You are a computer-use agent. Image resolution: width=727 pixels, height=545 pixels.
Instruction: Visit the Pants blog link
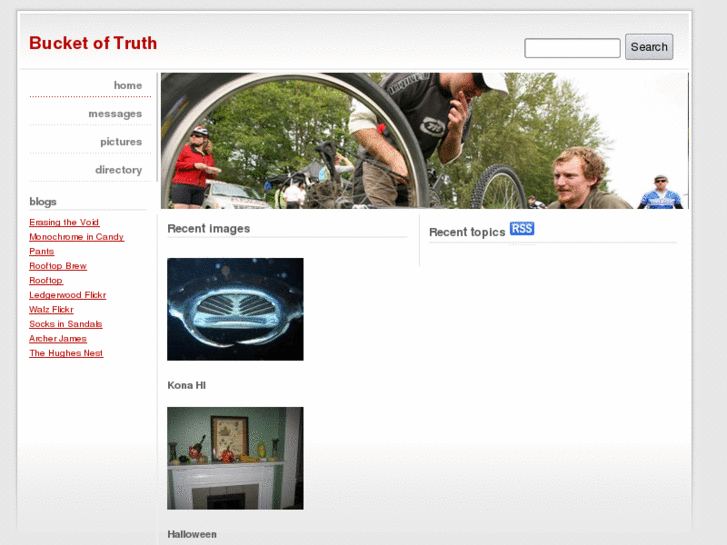[42, 251]
